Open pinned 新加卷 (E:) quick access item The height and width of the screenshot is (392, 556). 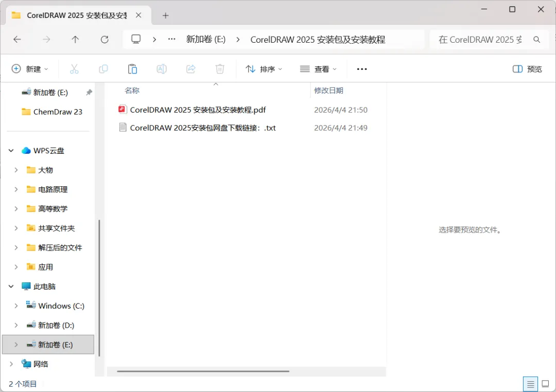click(x=50, y=93)
